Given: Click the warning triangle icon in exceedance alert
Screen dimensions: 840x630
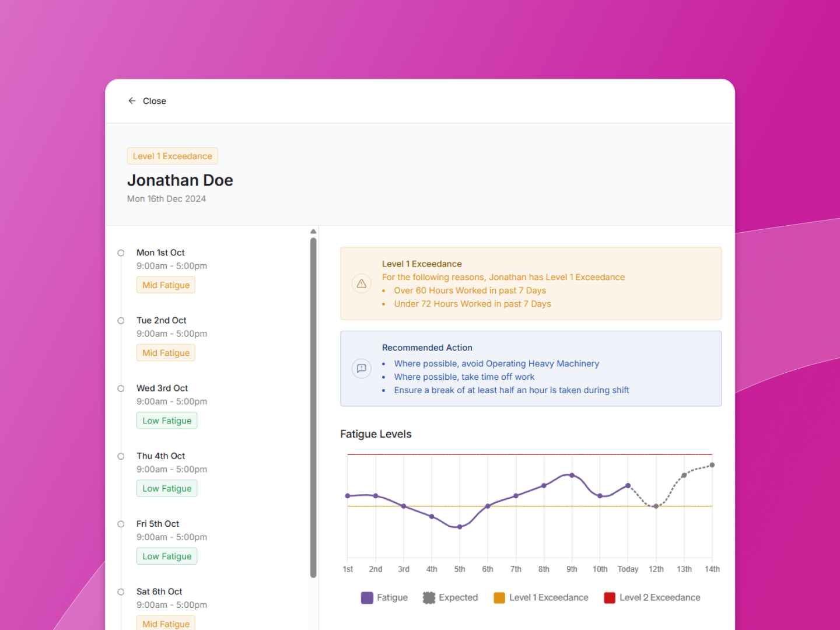Looking at the screenshot, I should [362, 283].
